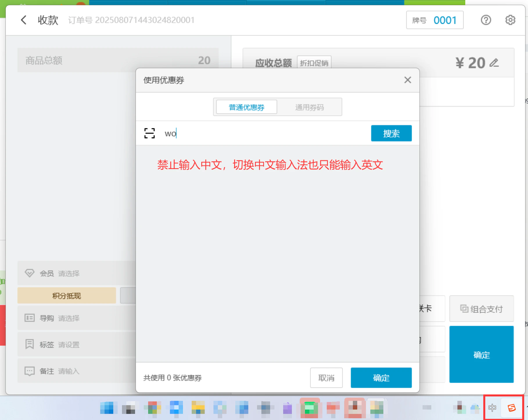Open settings via the gear icon
Screen dimensions: 528x420
[x=510, y=20]
